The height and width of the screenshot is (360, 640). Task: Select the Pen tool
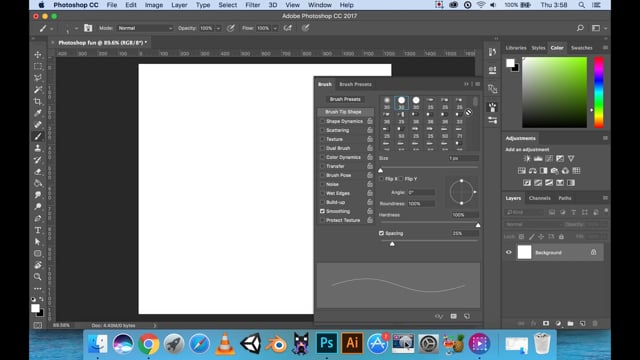(38, 218)
